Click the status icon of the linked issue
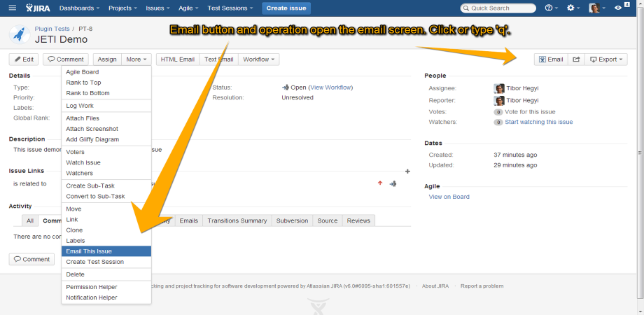This screenshot has width=644, height=315. [393, 183]
